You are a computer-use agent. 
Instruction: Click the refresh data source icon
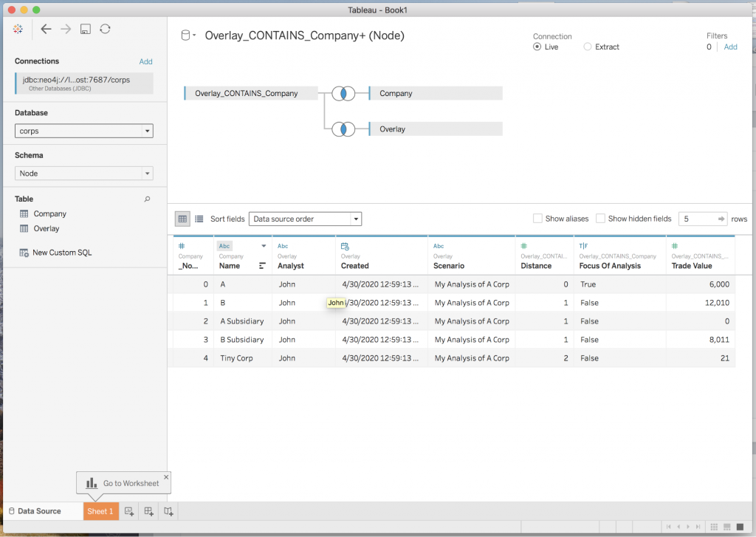[x=105, y=29]
